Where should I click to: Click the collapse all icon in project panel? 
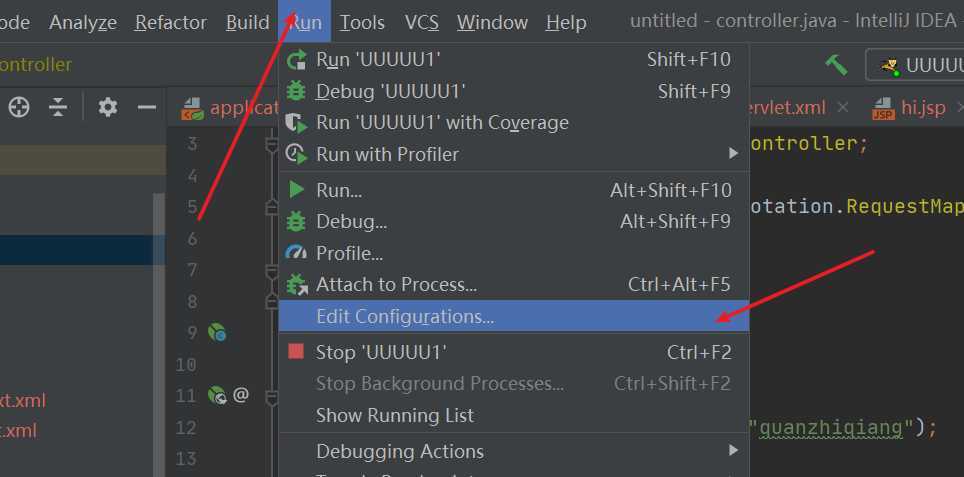[x=58, y=108]
